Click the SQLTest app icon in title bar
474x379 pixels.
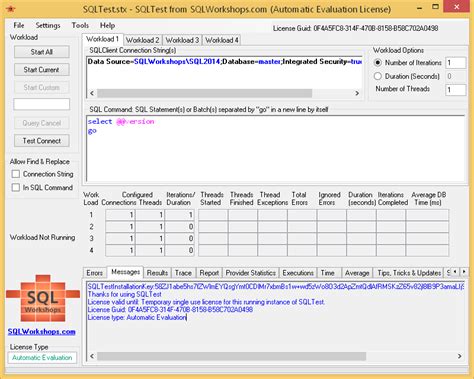coord(11,8)
